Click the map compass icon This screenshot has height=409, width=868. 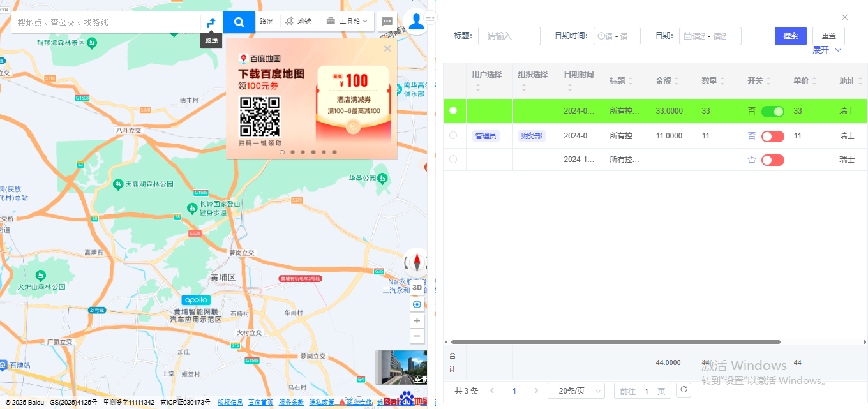[417, 262]
